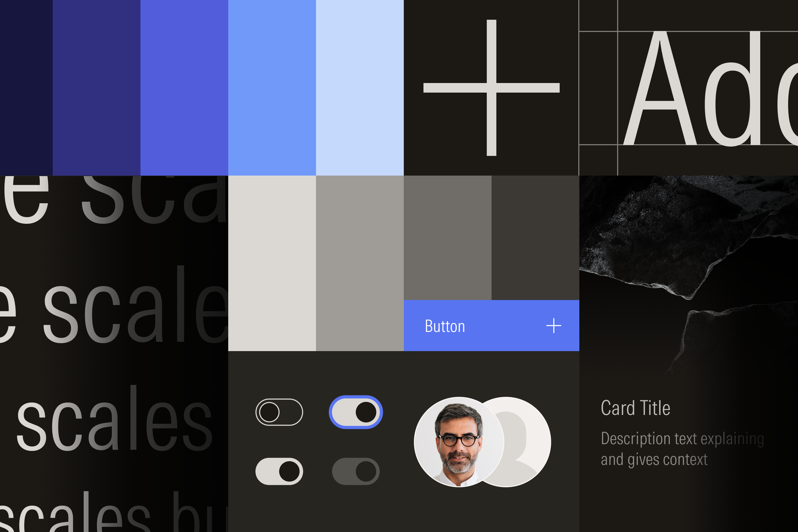Select the medium warm gray swatch
The width and height of the screenshot is (798, 532).
pos(360,263)
